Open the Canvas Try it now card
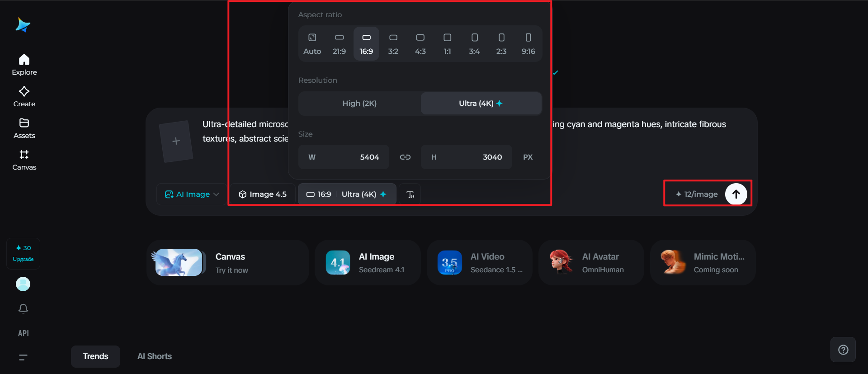The height and width of the screenshot is (374, 868). coord(228,263)
